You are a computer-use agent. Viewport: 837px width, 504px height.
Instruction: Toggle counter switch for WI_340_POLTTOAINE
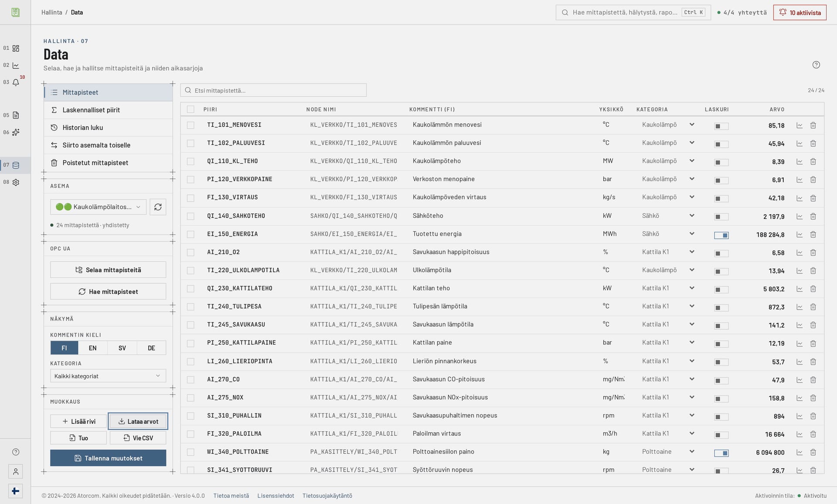pyautogui.click(x=721, y=453)
